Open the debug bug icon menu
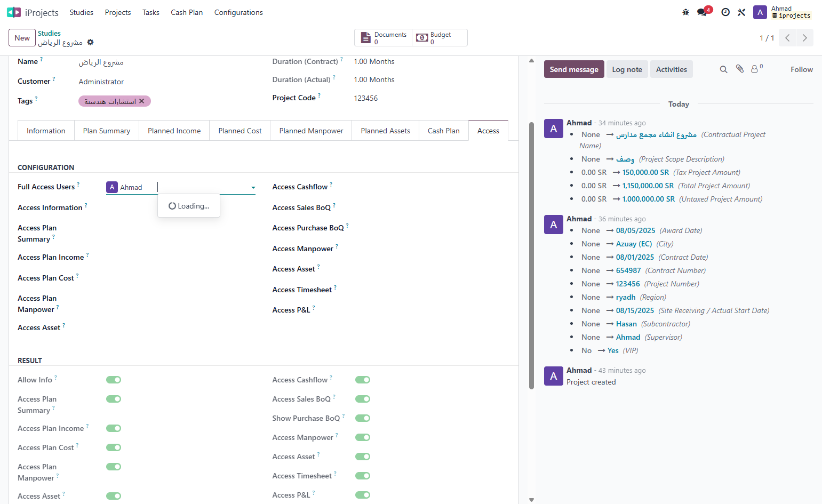Viewport: 822px width, 504px height. 686,12
